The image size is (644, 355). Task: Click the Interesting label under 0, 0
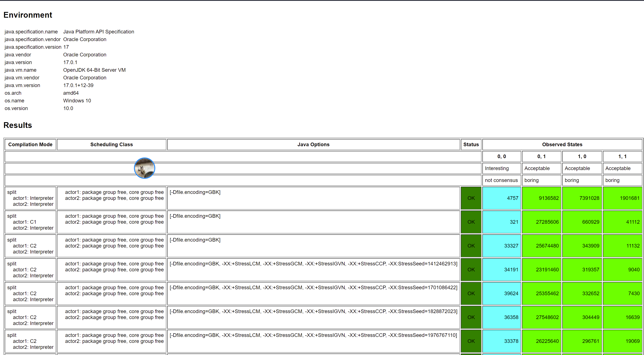point(497,168)
